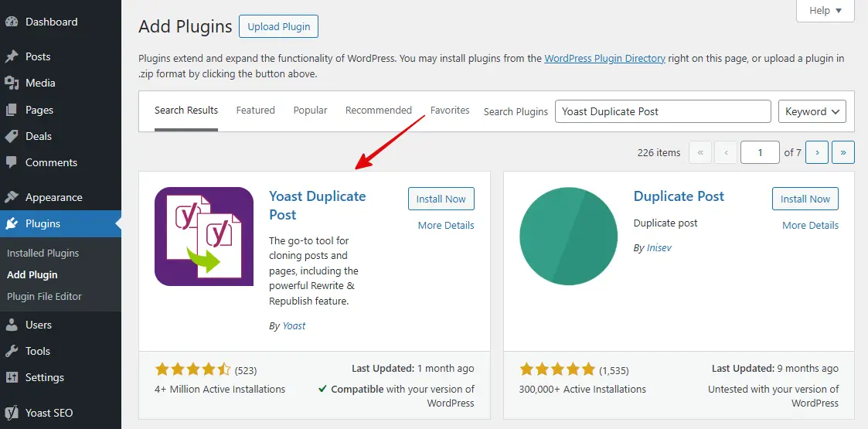Open the Keyword search type dropdown
Viewport: 868px width, 429px height.
tap(812, 111)
